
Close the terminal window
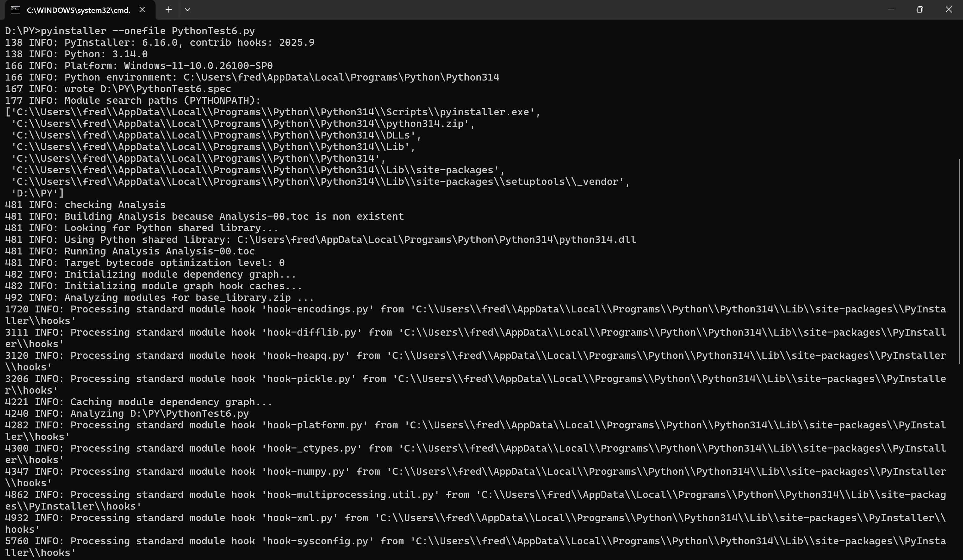[949, 9]
